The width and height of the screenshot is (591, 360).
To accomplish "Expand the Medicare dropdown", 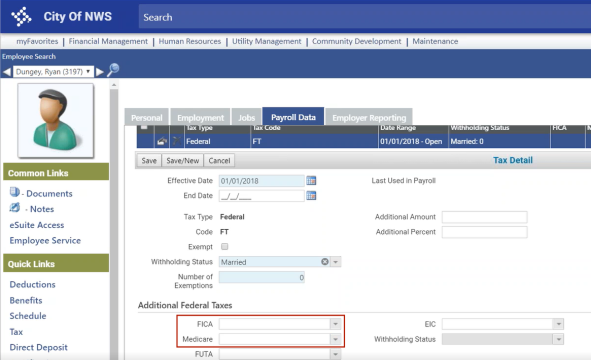I will [335, 339].
